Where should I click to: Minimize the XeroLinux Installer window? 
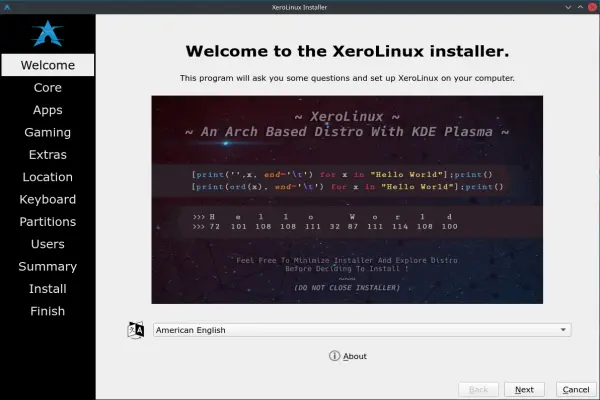click(x=568, y=7)
